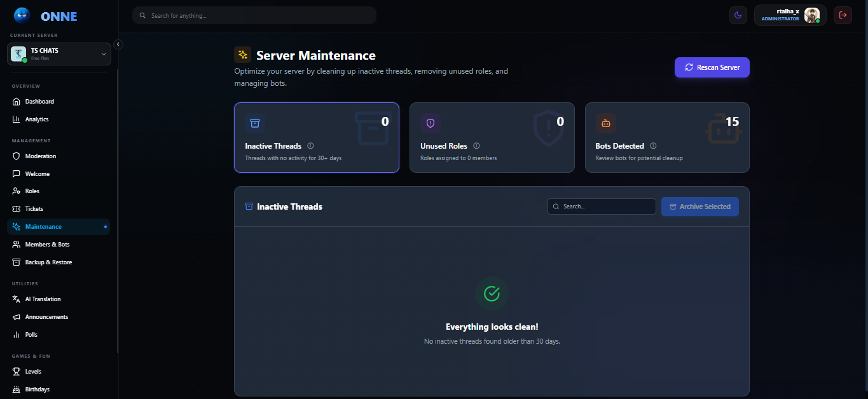Click the sidebar vertical scrollbar
The image size is (868, 399).
[118, 210]
